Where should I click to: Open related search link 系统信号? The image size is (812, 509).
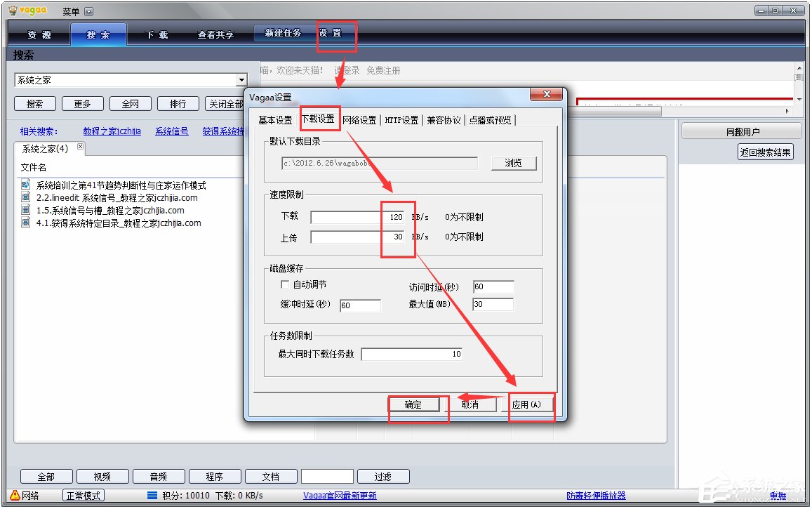coord(172,131)
